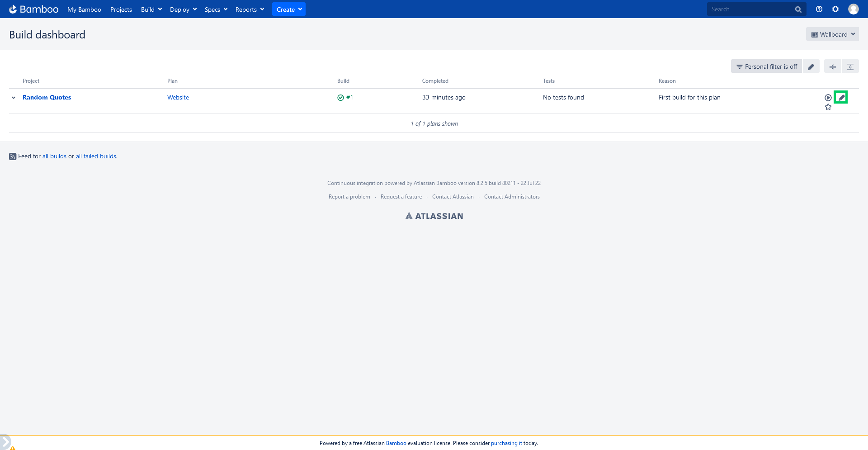Toggle the Personal filter is off button
868x450 pixels.
[x=766, y=66]
